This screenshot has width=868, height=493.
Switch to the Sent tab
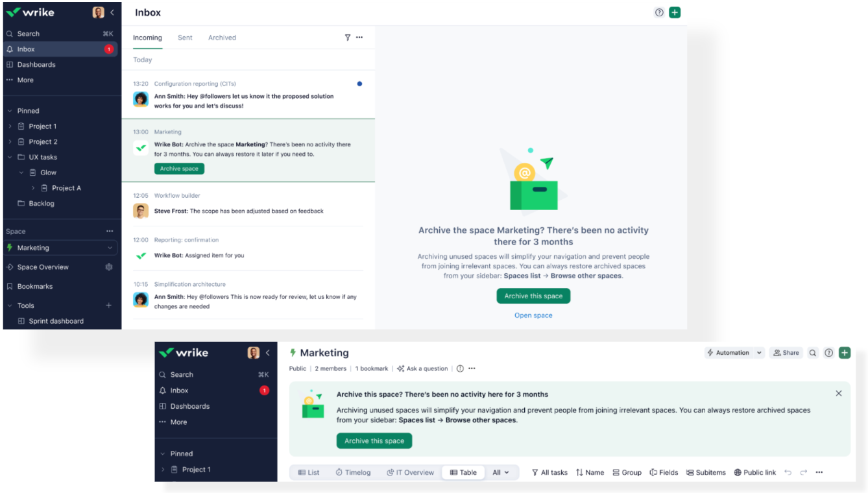click(185, 38)
